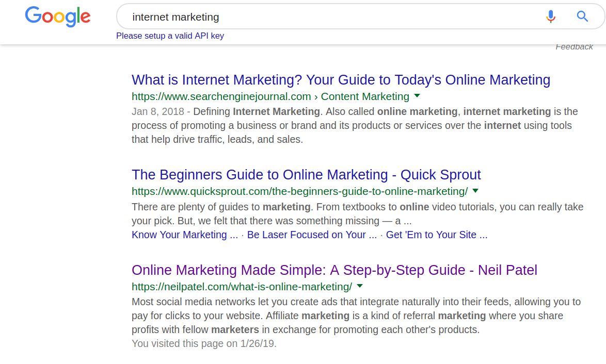
Task: Open "What is Internet Marketing?" result
Action: [341, 80]
